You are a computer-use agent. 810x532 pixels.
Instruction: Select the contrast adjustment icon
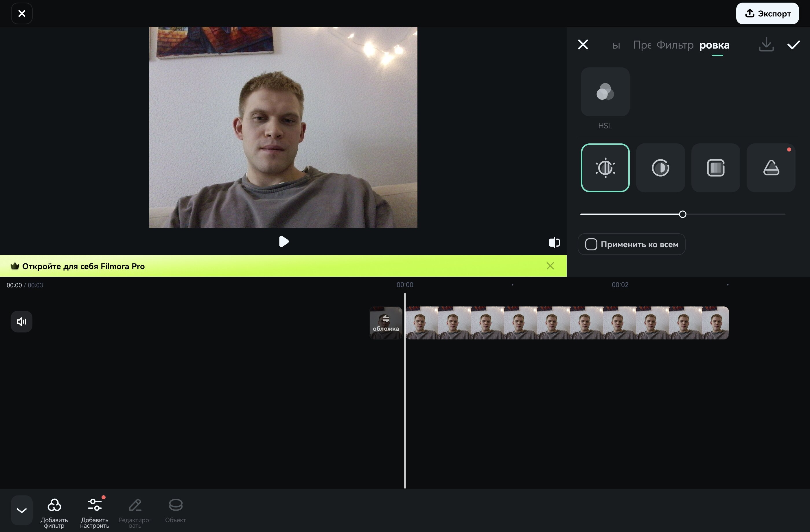tap(660, 168)
